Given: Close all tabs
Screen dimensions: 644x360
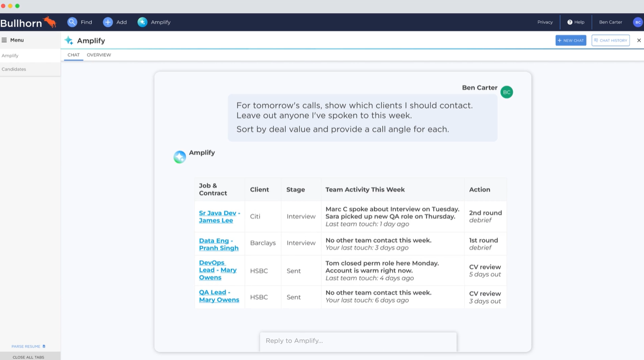Looking at the screenshot, I should tap(29, 357).
